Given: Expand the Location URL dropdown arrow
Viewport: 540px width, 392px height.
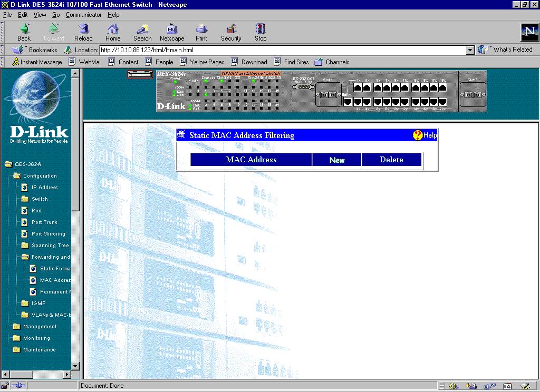Looking at the screenshot, I should (x=470, y=50).
